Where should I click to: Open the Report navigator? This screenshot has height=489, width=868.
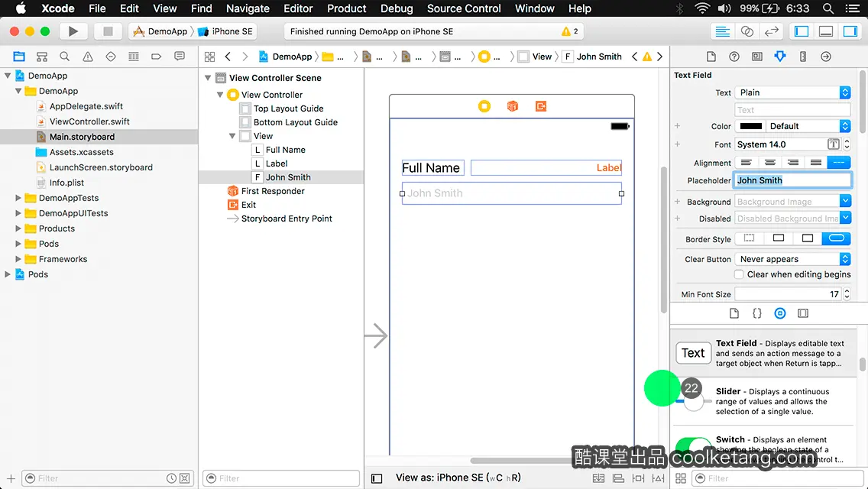point(180,57)
